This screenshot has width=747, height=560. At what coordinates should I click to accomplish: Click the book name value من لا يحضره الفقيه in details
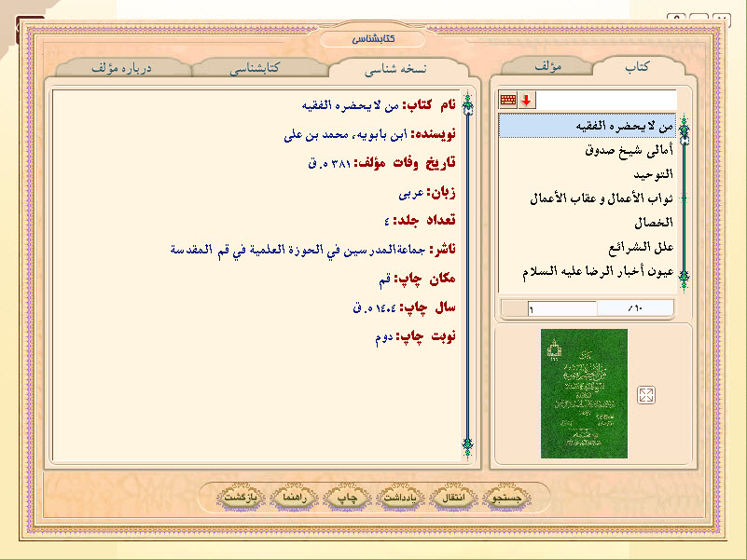point(350,105)
